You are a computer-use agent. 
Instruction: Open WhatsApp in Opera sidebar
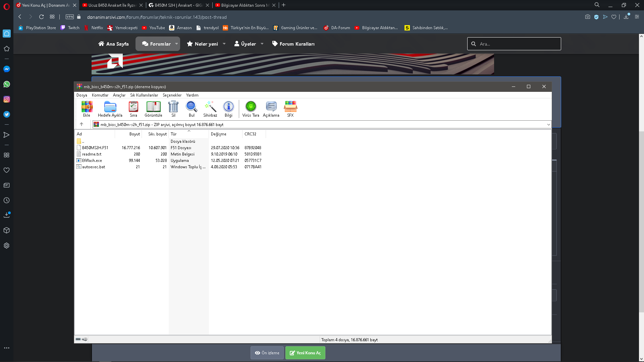point(6,84)
